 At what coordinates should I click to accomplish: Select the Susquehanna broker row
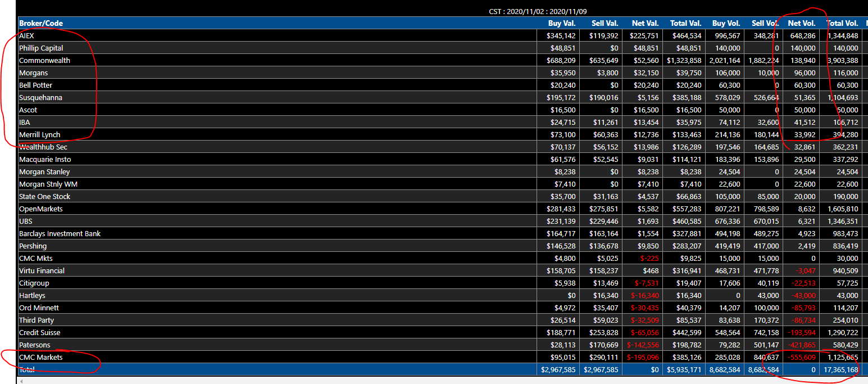click(x=442, y=97)
